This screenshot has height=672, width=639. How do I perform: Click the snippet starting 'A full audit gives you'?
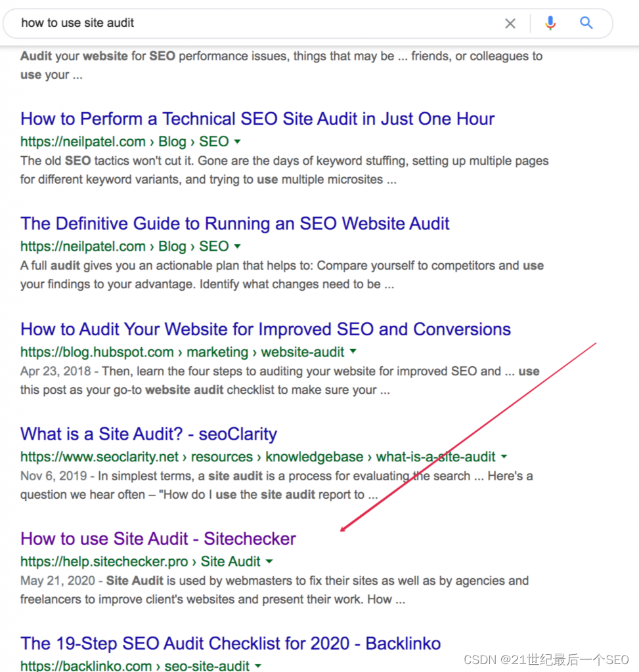282,275
